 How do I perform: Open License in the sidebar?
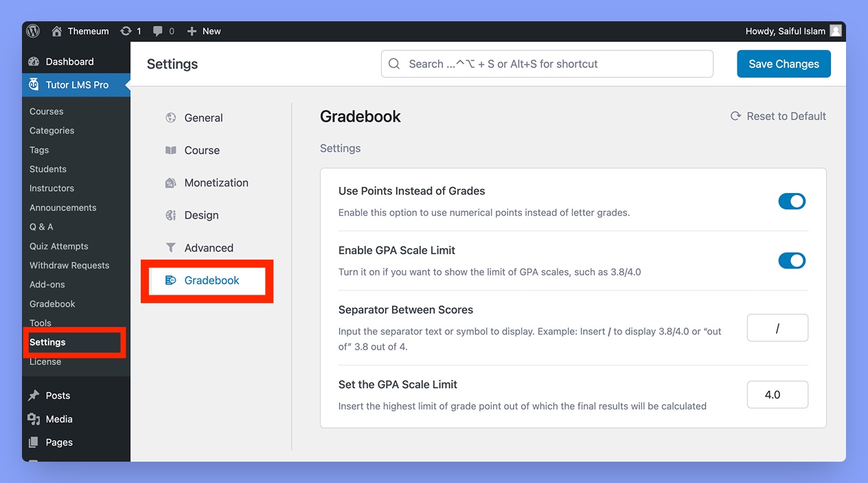[45, 361]
